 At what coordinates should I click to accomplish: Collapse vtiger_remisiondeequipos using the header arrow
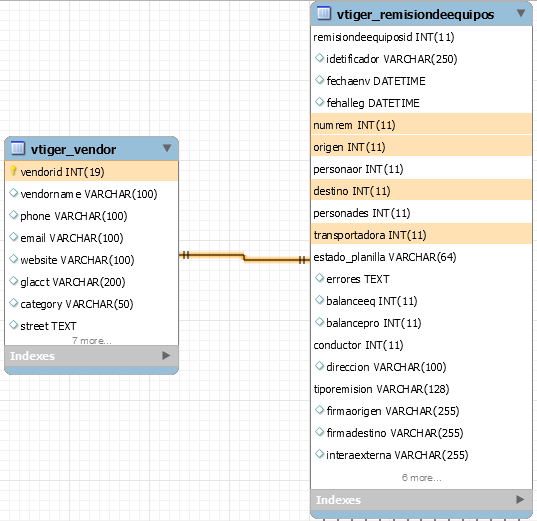tap(521, 13)
